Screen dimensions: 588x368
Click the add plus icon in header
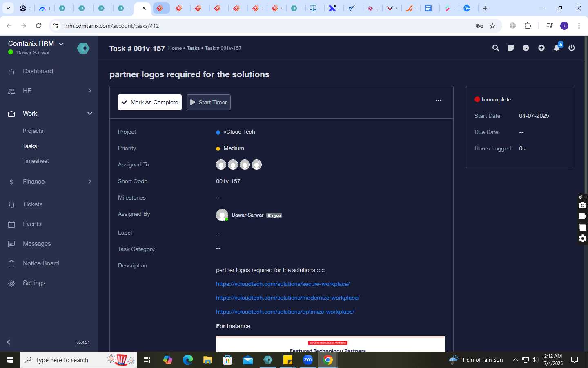pos(541,48)
